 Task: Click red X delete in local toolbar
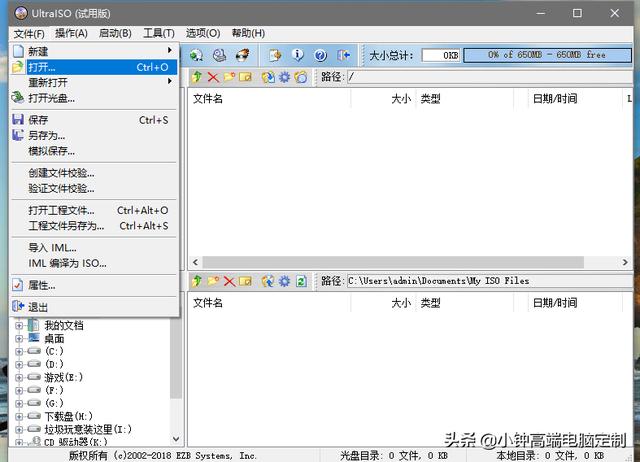[x=229, y=281]
